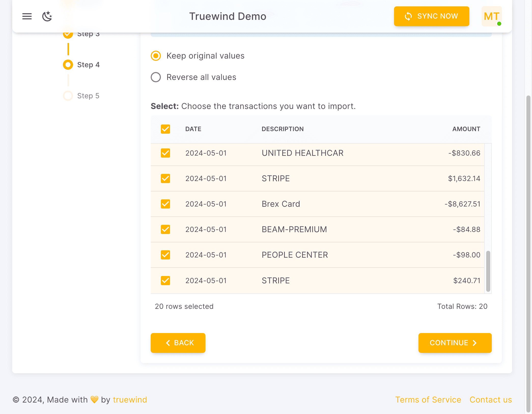Click the back chevron inside the Back button
This screenshot has height=414, width=532.
(167, 343)
